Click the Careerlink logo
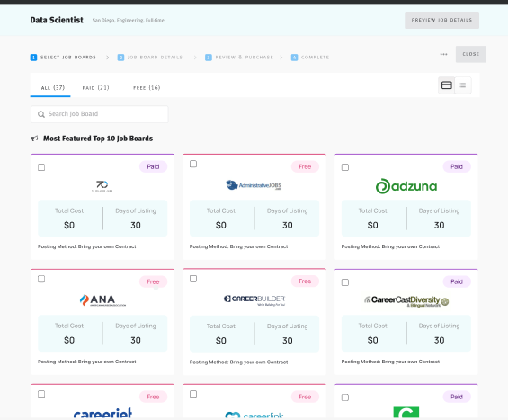Image resolution: width=508 pixels, height=420 pixels. 254,416
